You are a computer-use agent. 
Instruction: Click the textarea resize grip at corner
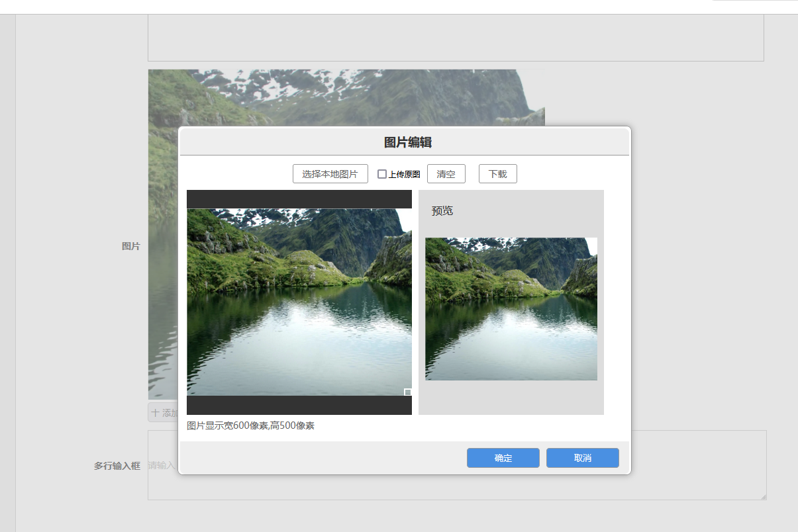[x=764, y=497]
